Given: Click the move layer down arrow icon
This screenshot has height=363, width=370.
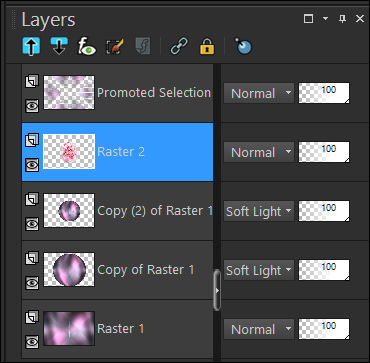Looking at the screenshot, I should [x=59, y=46].
